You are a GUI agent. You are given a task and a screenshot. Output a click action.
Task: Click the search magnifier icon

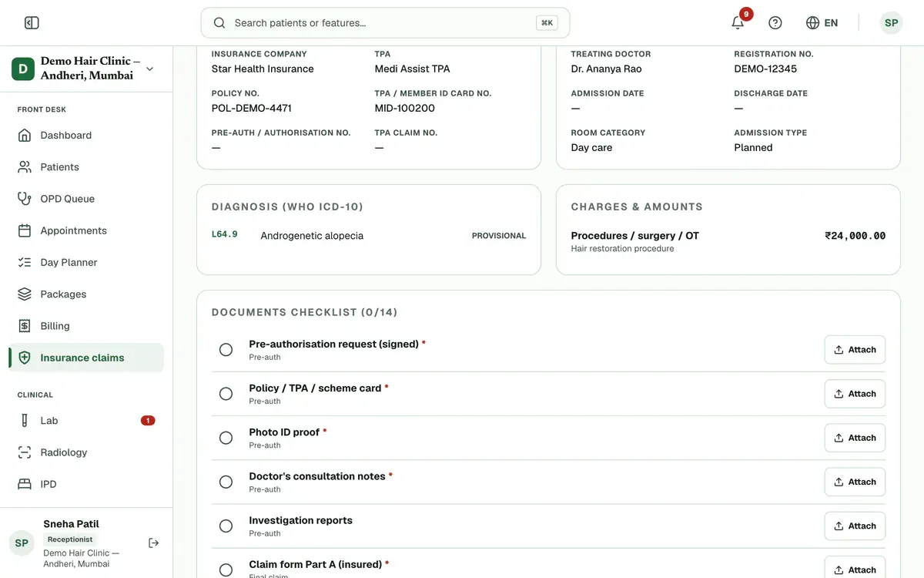coord(219,23)
